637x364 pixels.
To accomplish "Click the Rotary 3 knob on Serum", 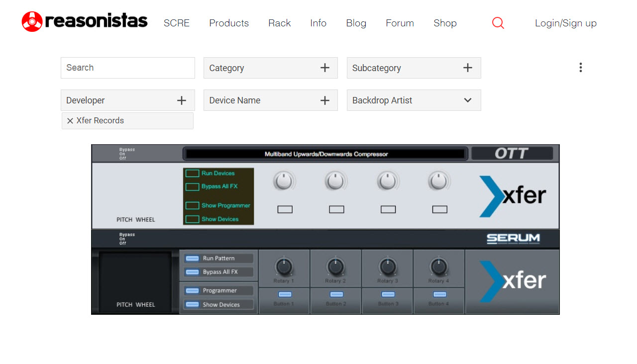I will click(388, 267).
